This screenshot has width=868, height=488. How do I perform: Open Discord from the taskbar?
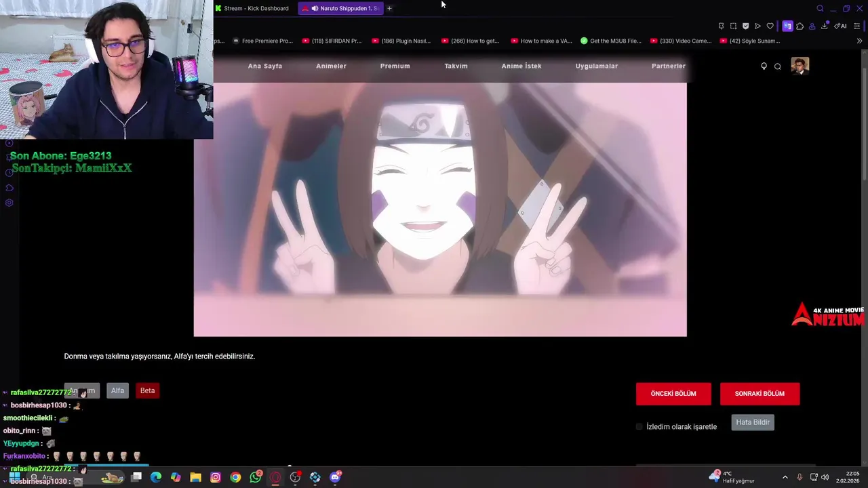(x=335, y=477)
